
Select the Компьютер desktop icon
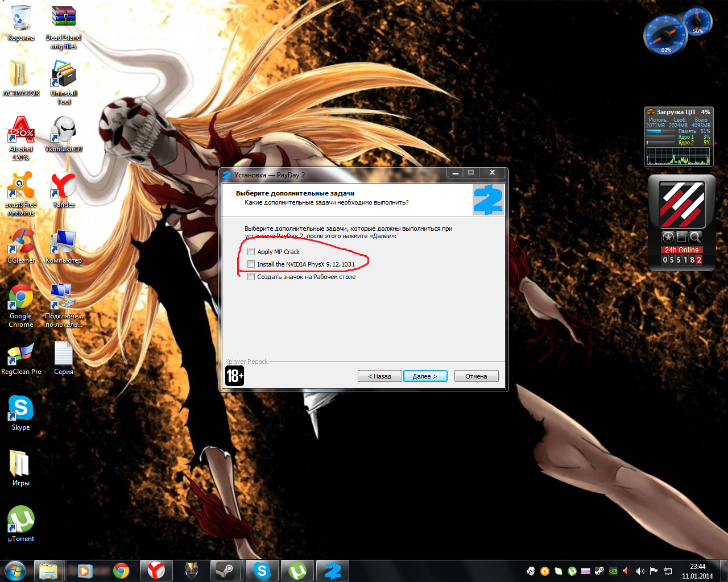click(x=64, y=246)
